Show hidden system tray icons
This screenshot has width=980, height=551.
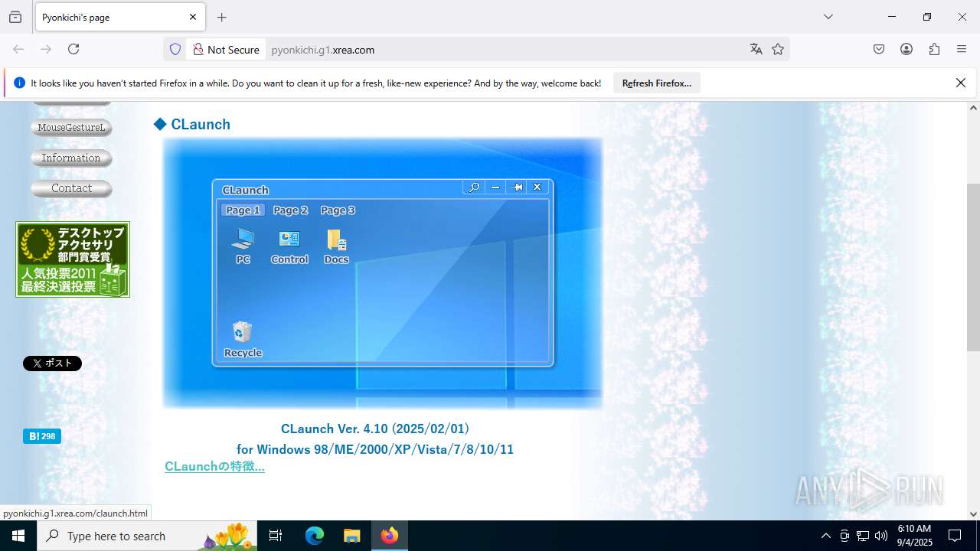825,536
